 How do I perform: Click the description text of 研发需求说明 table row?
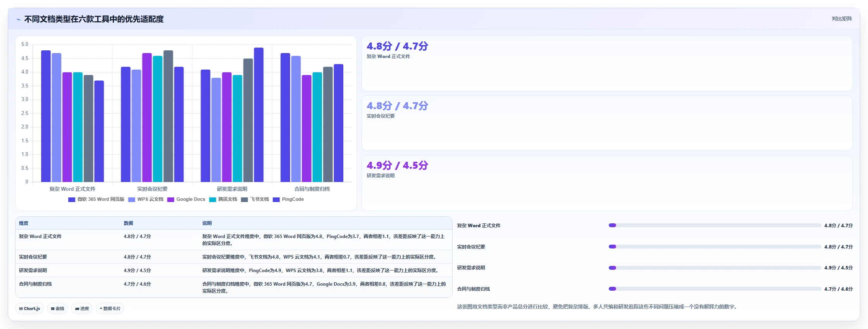coord(321,271)
